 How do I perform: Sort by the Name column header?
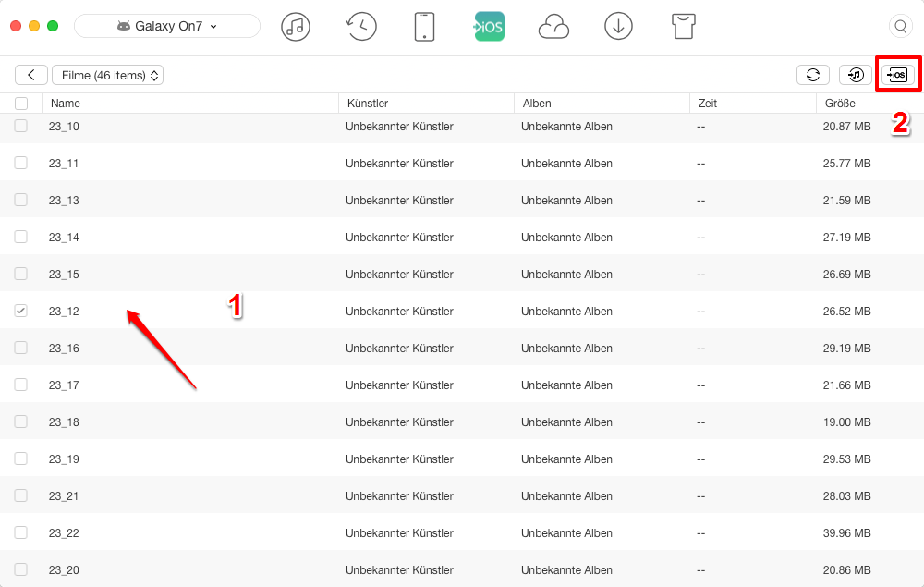66,104
